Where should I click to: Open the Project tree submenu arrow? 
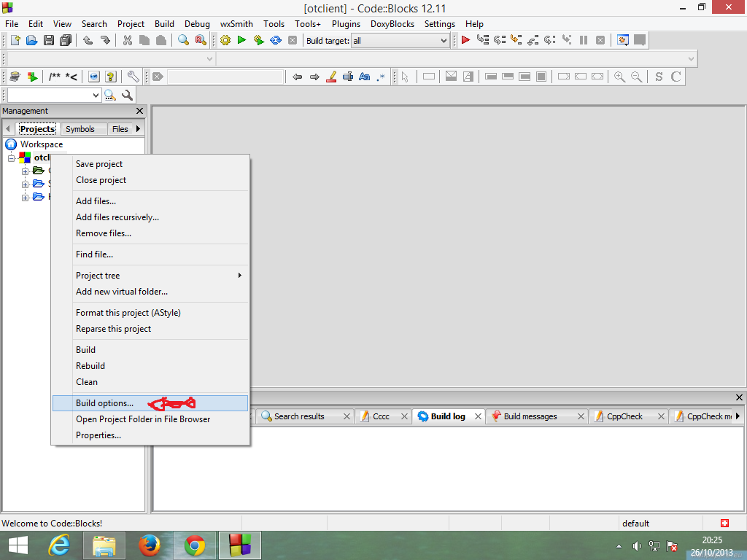(240, 275)
